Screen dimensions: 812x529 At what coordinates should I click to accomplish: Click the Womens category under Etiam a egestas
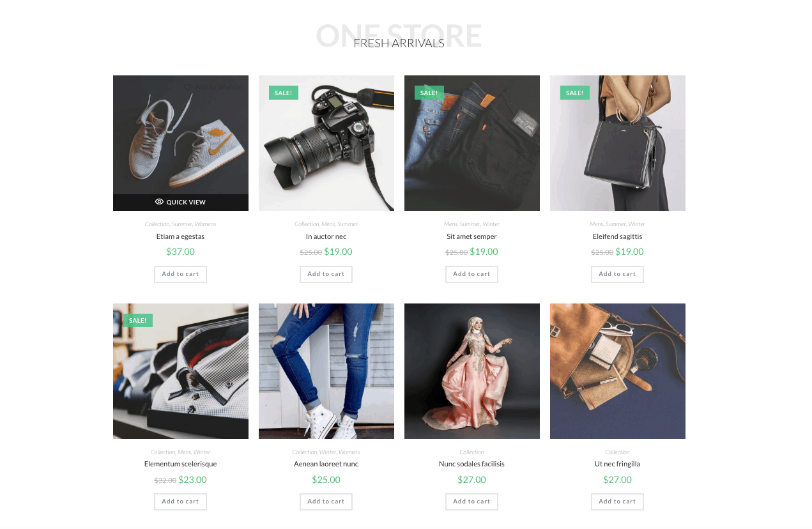tap(205, 224)
